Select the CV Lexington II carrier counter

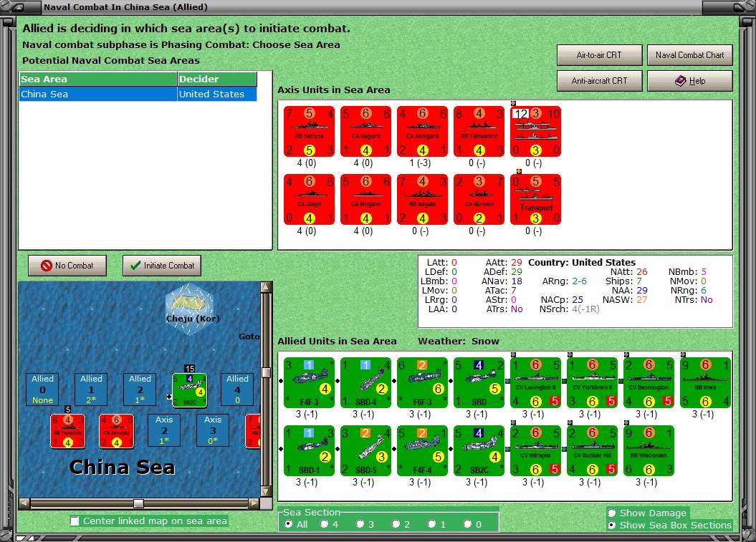pos(536,383)
